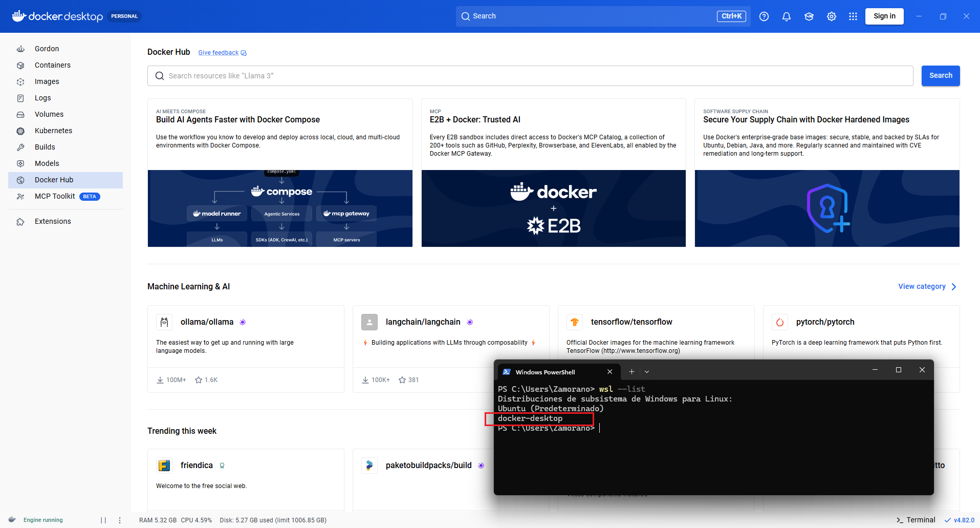The width and height of the screenshot is (980, 528).
Task: Open the Build AI Agents compose banner
Action: tap(280, 208)
